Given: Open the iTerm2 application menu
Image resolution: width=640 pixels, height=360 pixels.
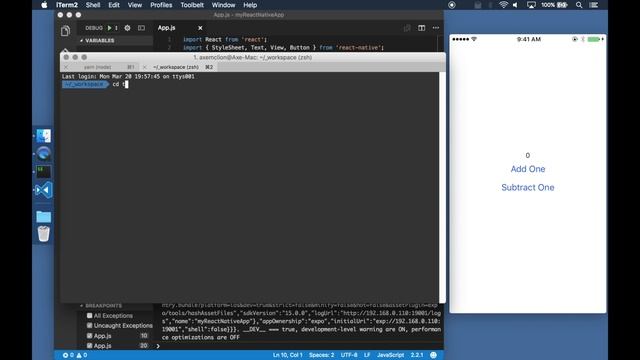Looking at the screenshot, I should pos(67,5).
